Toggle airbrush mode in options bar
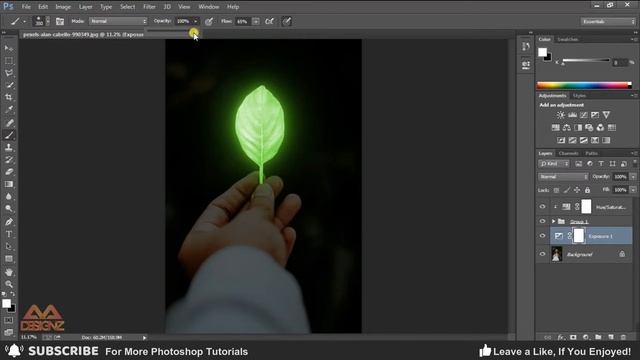 269,22
